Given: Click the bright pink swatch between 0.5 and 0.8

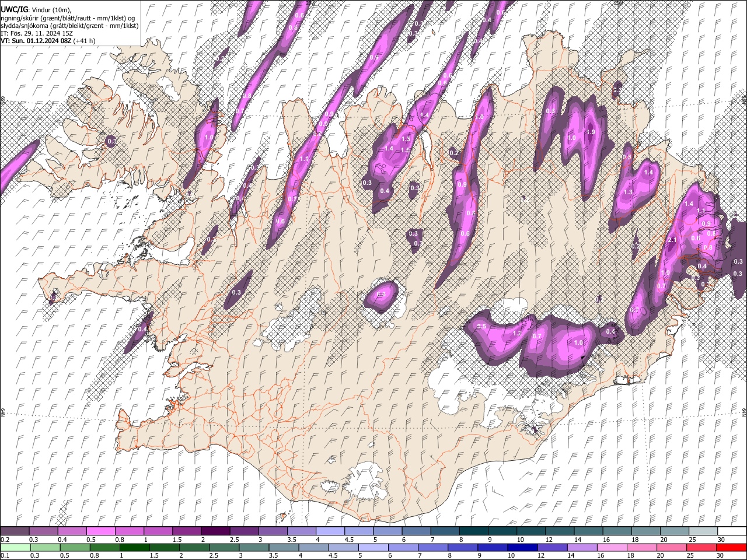Looking at the screenshot, I should (100, 531).
